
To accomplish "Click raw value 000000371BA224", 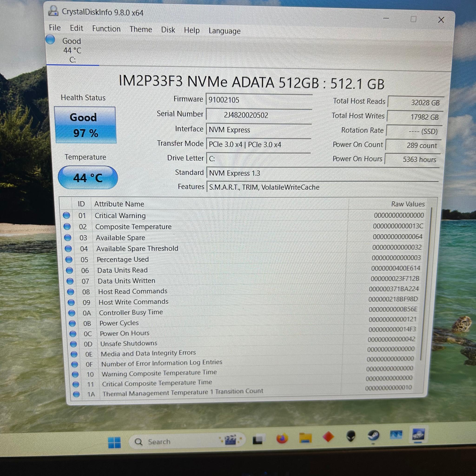I will tap(394, 289).
